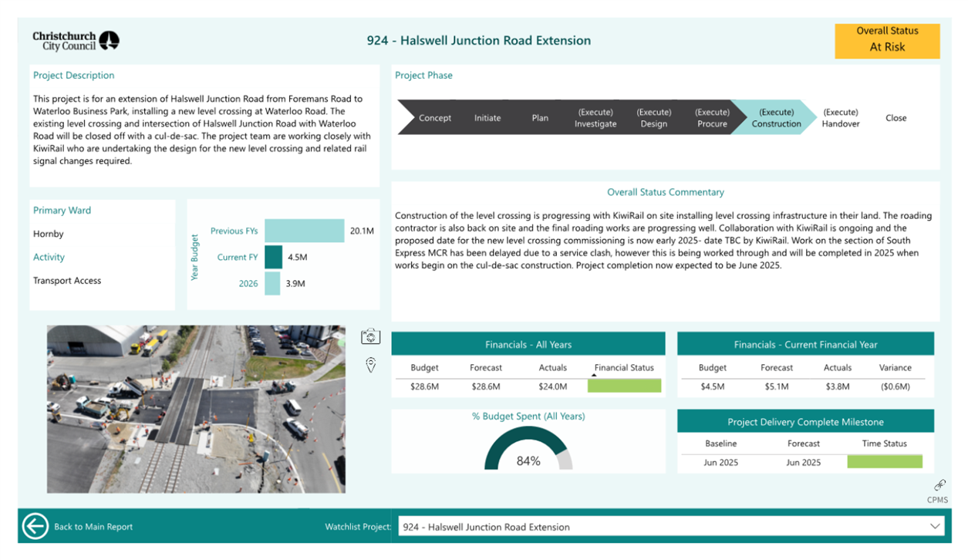Select the (Execute) Handover phase step

point(840,118)
